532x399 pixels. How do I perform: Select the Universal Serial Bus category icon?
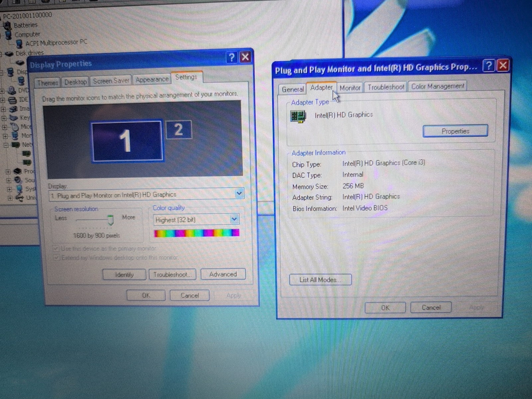point(20,198)
